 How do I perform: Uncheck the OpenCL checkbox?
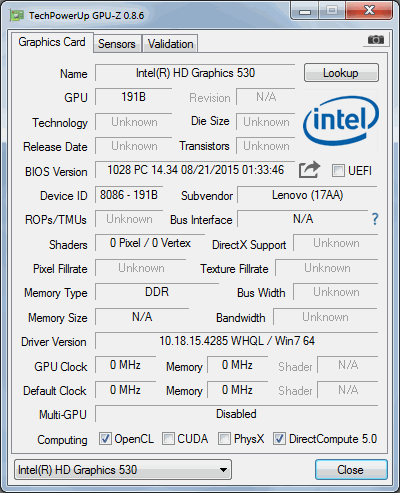pyautogui.click(x=105, y=439)
